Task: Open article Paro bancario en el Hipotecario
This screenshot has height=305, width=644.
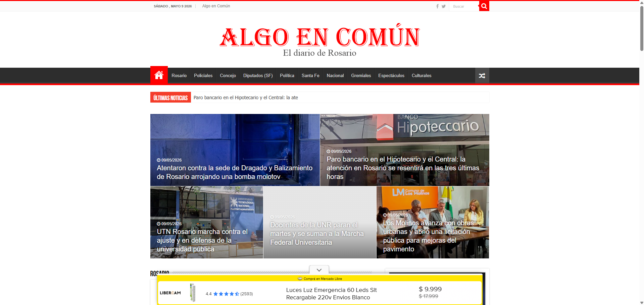Action: 403,168
